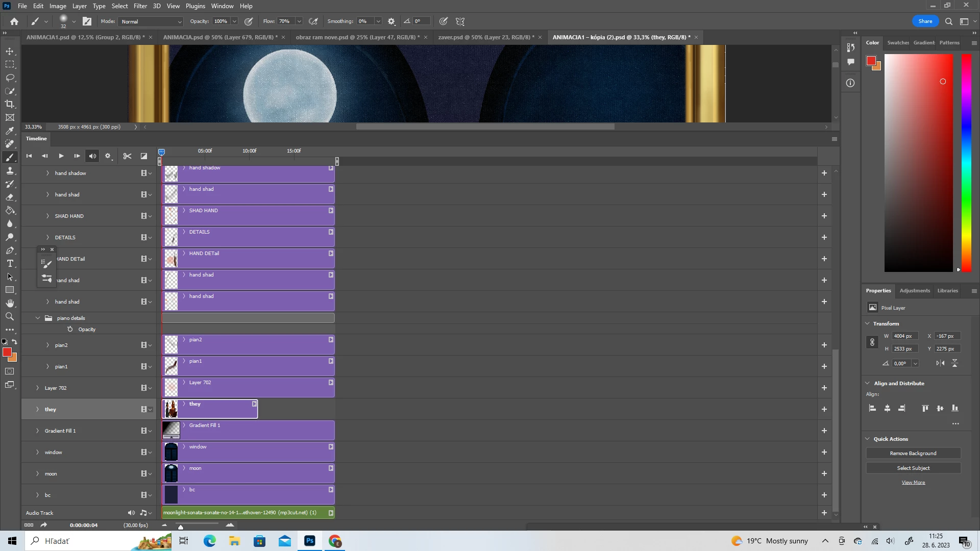Viewport: 980px width, 551px height.
Task: Open the brush Mode dropdown
Action: pyautogui.click(x=151, y=21)
